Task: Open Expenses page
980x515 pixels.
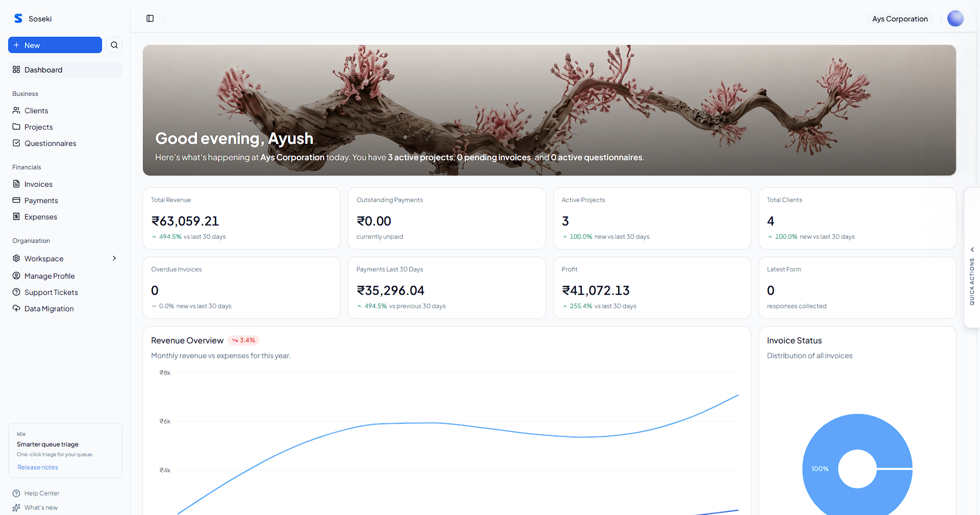Action: (x=65, y=216)
